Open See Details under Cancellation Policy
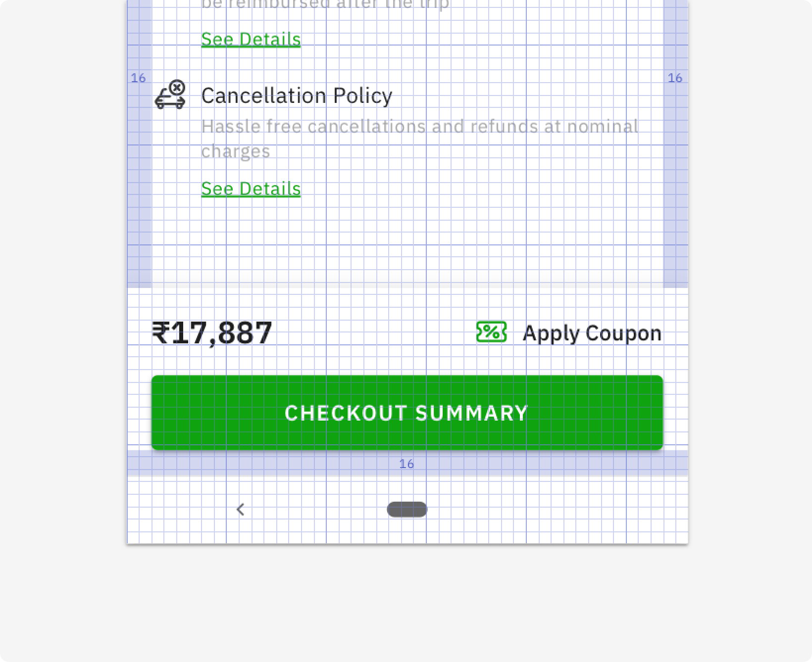Screen dimensions: 812x662 coord(251,189)
